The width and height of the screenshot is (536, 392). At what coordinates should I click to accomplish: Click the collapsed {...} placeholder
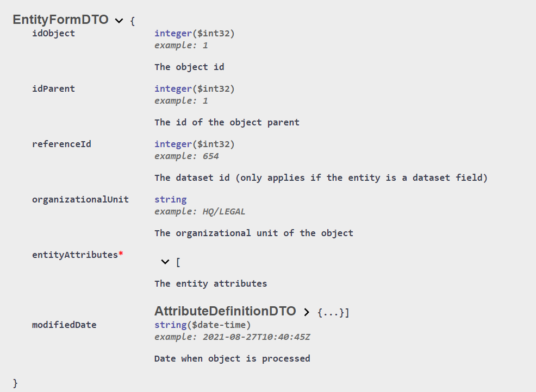coord(331,313)
